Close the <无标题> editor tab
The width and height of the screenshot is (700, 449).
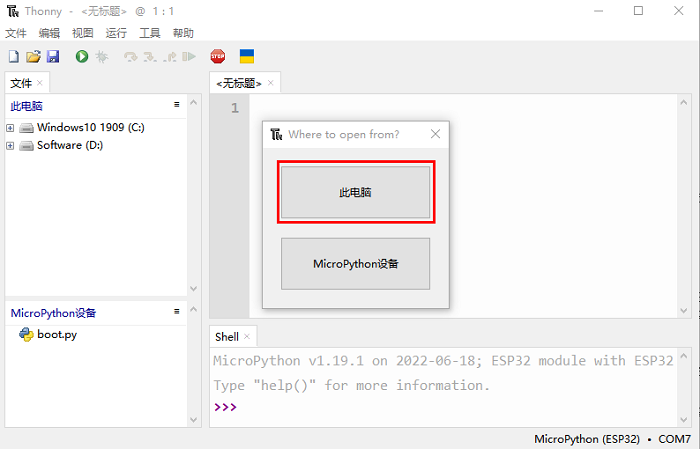coord(270,84)
